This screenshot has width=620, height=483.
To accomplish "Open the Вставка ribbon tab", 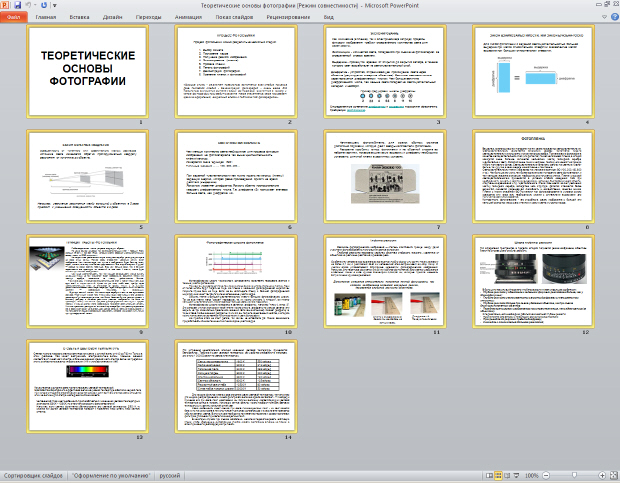I will [x=78, y=18].
